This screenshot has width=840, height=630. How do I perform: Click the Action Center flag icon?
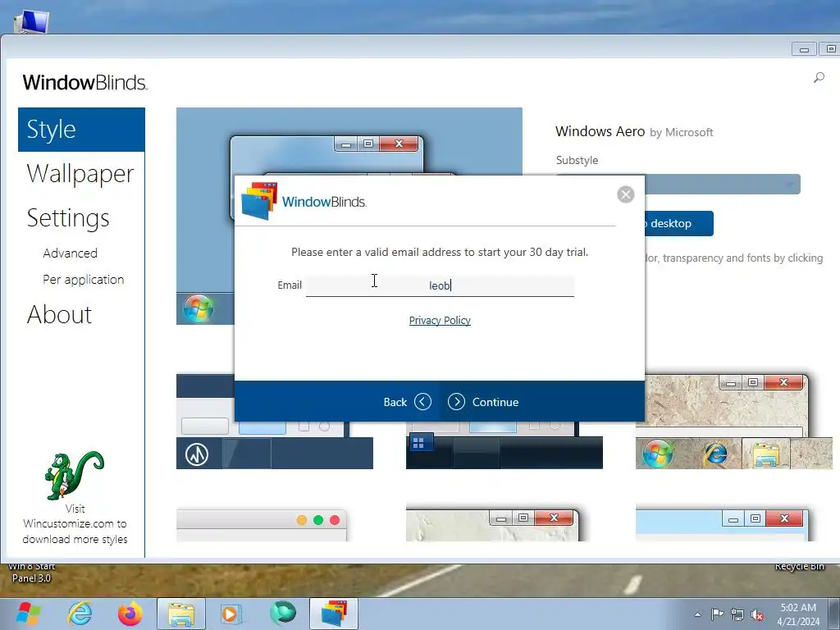(717, 614)
